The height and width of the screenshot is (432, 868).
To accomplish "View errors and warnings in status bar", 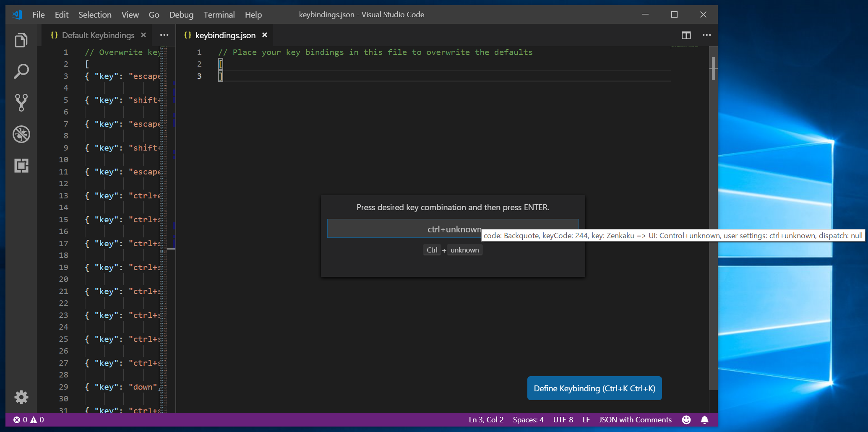I will pos(28,419).
